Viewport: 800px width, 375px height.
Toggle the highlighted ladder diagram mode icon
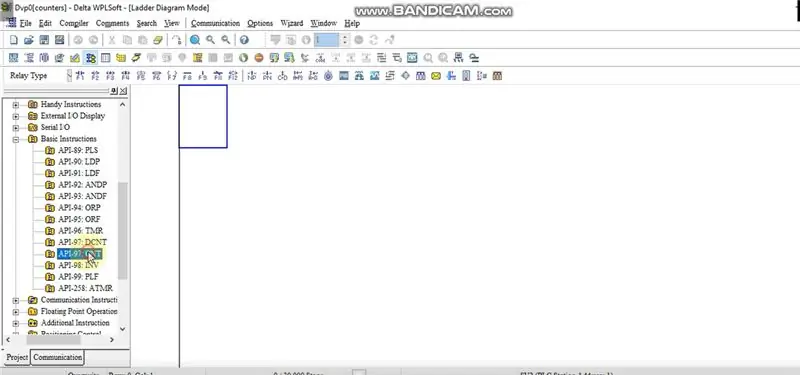pos(90,58)
